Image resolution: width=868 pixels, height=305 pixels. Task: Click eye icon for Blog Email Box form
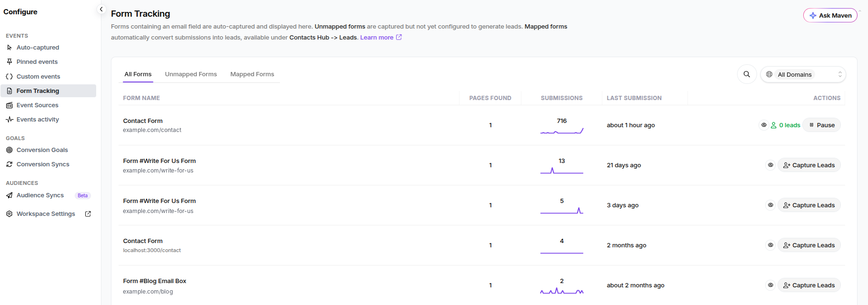(x=770, y=285)
